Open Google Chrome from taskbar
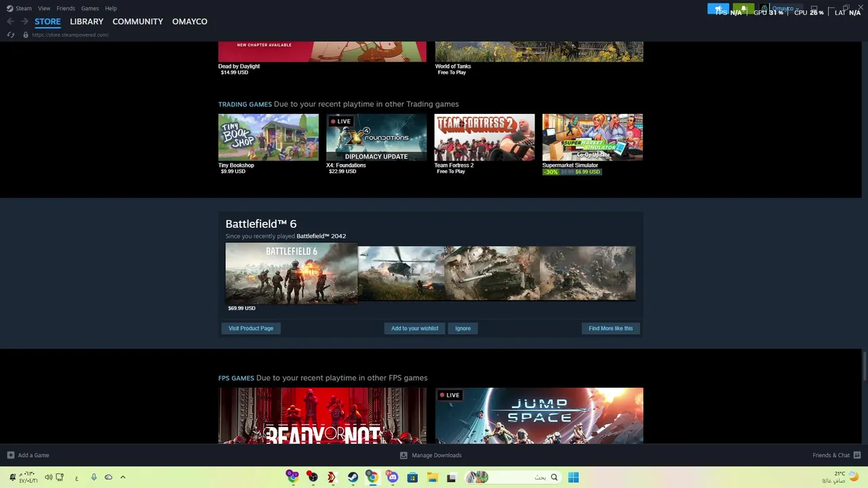This screenshot has height=488, width=868. (372, 477)
